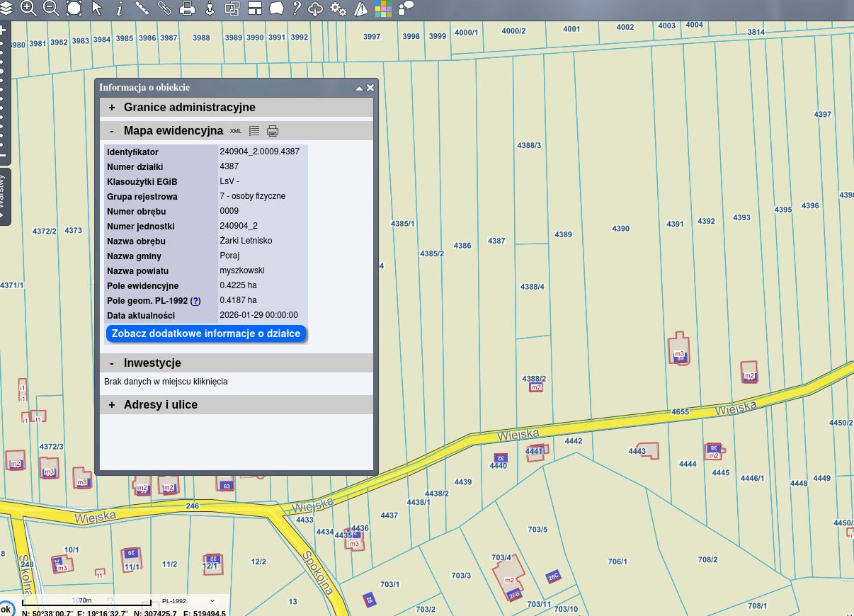This screenshot has height=616, width=854.
Task: Open the layers stack icon
Action: [x=6, y=8]
